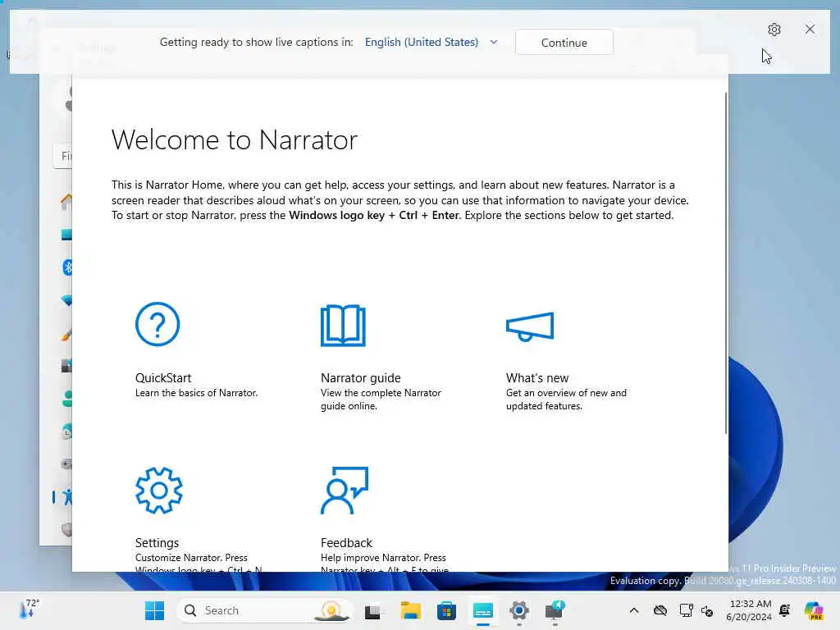Image resolution: width=840 pixels, height=630 pixels.
Task: Open the weather widget showing 72°
Action: [x=29, y=610]
